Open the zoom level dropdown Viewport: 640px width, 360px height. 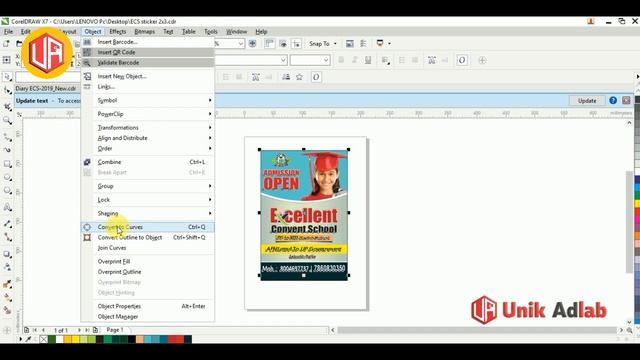click(x=240, y=43)
